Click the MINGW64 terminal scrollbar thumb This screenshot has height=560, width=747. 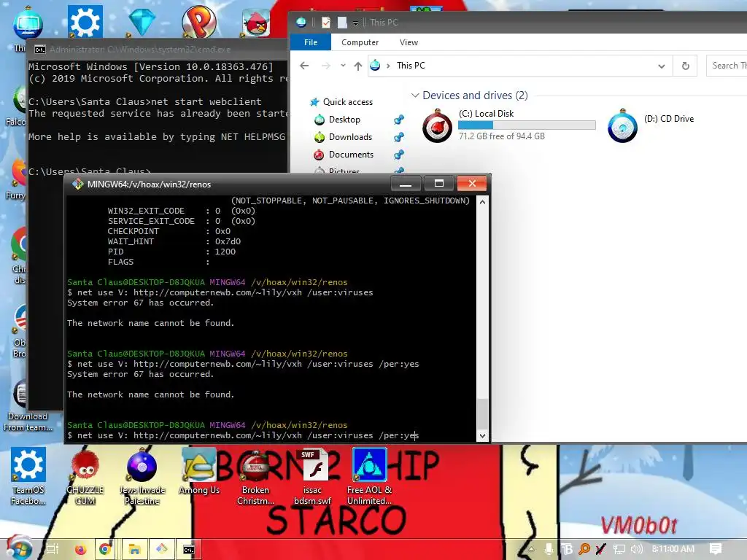[x=482, y=413]
